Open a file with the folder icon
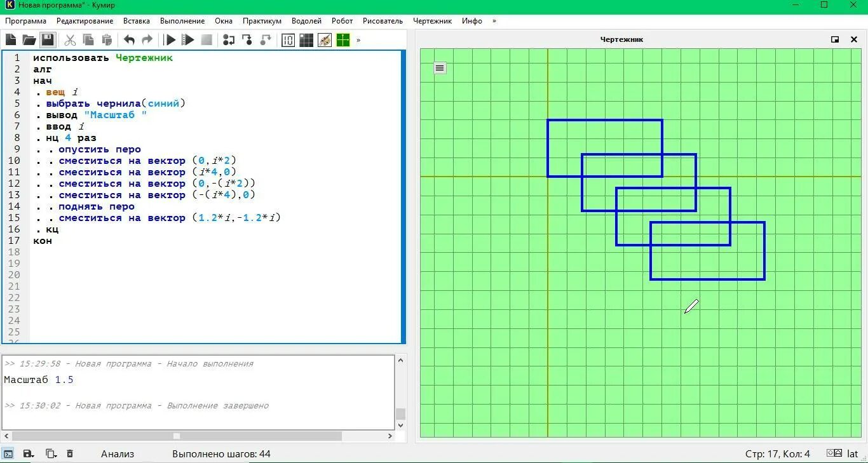The width and height of the screenshot is (868, 463). [x=29, y=40]
